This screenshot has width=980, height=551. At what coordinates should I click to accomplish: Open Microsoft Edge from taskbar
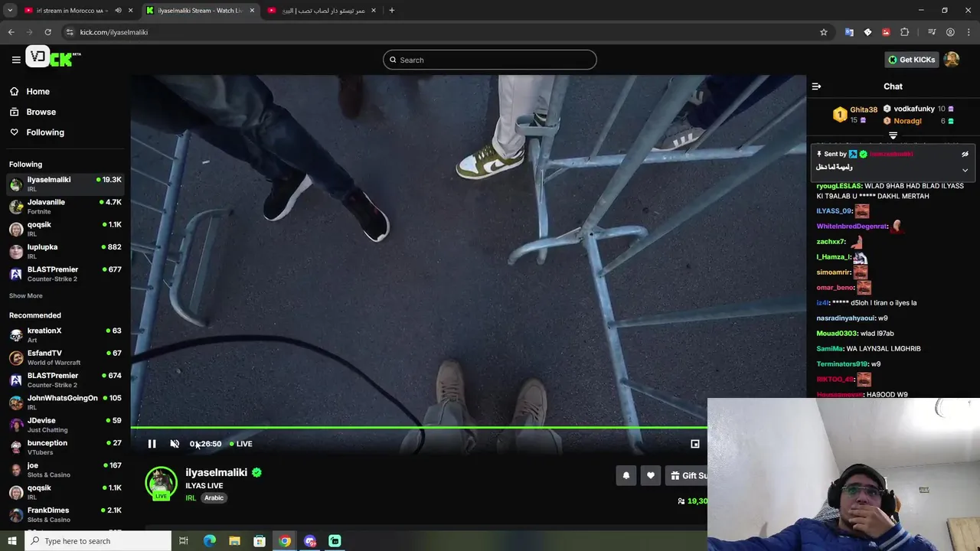210,541
